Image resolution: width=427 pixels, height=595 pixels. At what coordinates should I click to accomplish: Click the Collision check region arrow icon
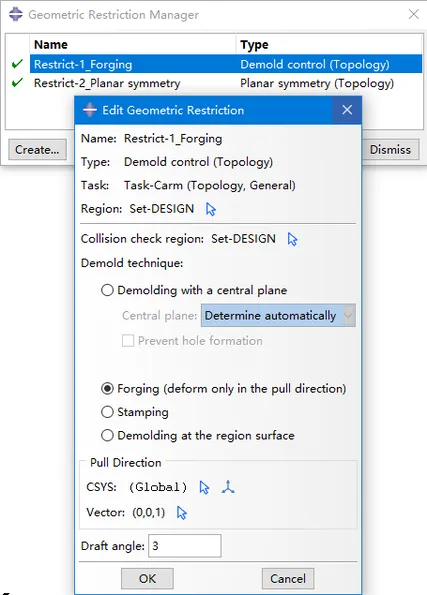click(x=292, y=239)
